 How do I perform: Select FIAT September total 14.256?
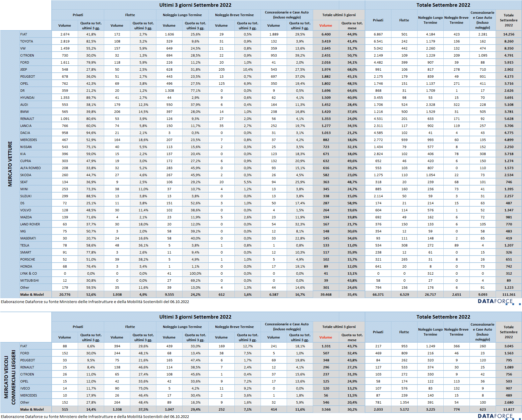pyautogui.click(x=509, y=34)
